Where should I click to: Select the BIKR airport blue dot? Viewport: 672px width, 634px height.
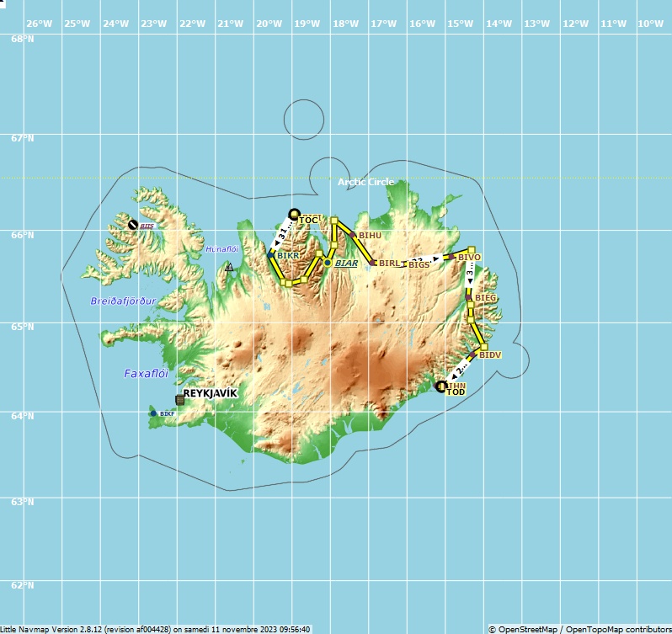(270, 255)
